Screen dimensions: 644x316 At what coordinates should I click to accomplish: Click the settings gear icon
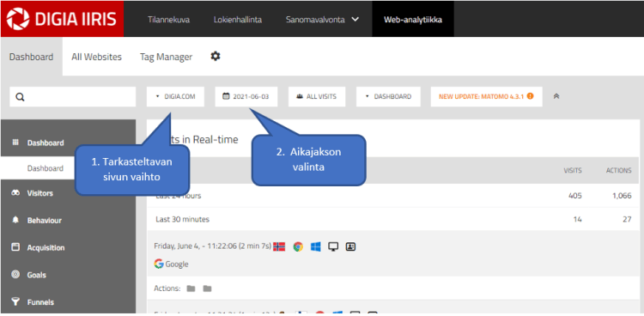point(216,57)
